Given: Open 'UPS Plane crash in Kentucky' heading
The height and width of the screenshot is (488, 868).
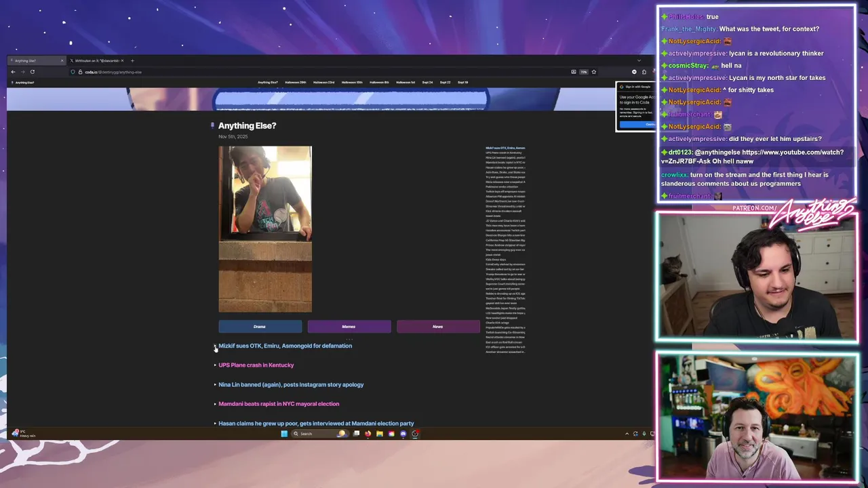Looking at the screenshot, I should coord(256,365).
